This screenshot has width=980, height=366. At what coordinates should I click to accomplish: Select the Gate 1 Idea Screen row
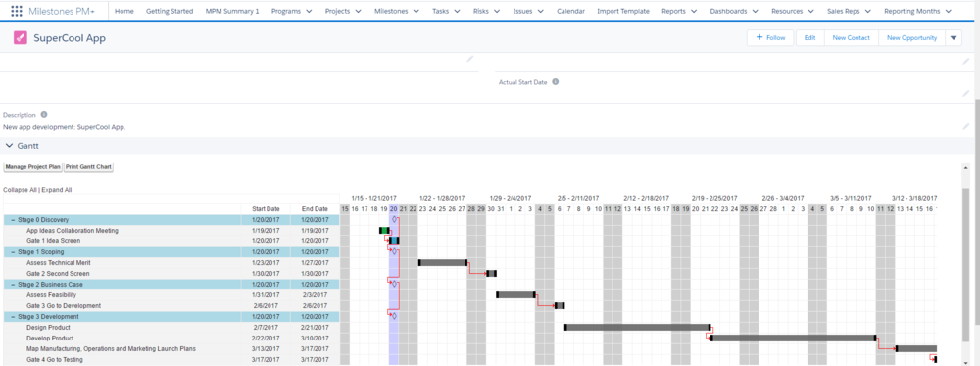[x=171, y=240]
